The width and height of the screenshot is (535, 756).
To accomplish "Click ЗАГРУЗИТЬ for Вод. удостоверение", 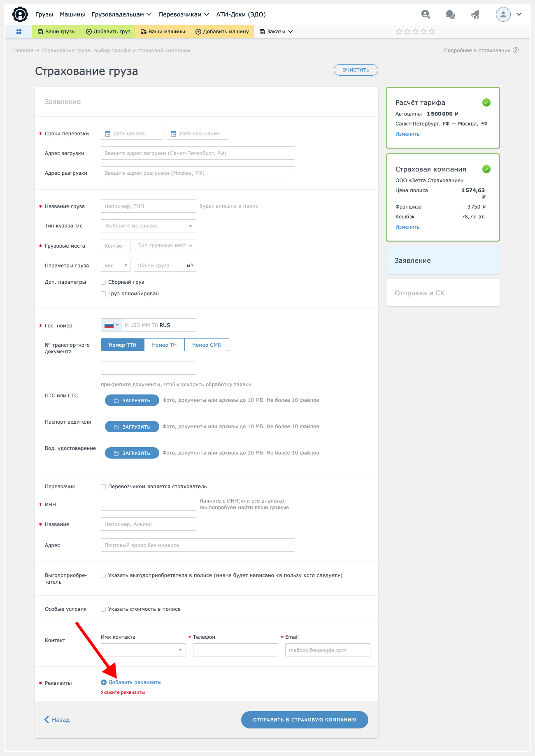I will tap(132, 453).
